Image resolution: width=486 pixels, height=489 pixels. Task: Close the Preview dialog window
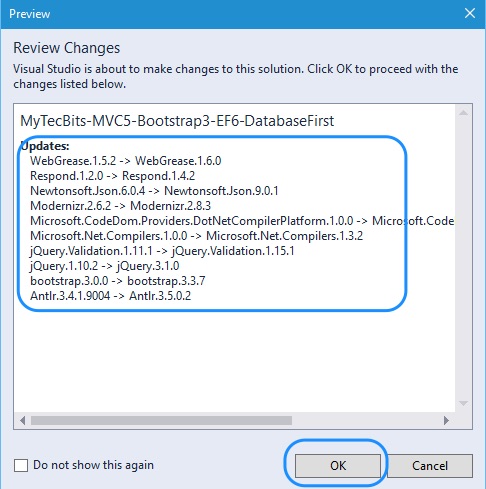click(470, 14)
